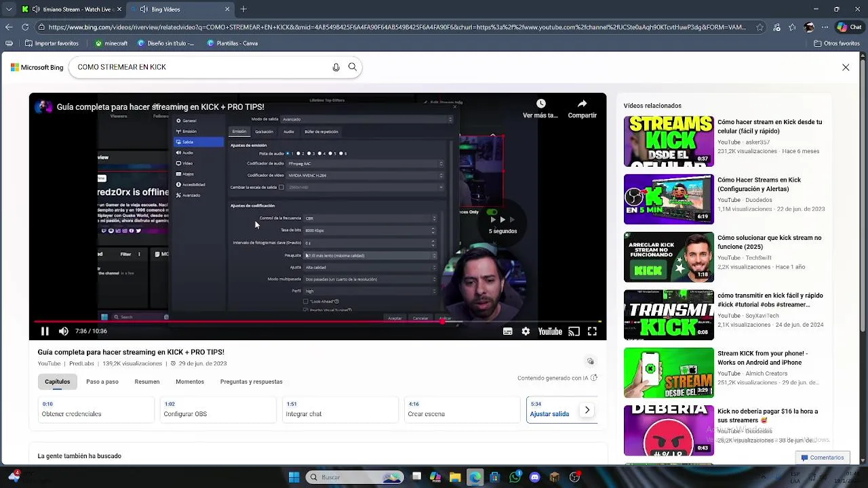The image size is (868, 488).
Task: Switch to 'Paso a paso' tab
Action: coord(102,382)
